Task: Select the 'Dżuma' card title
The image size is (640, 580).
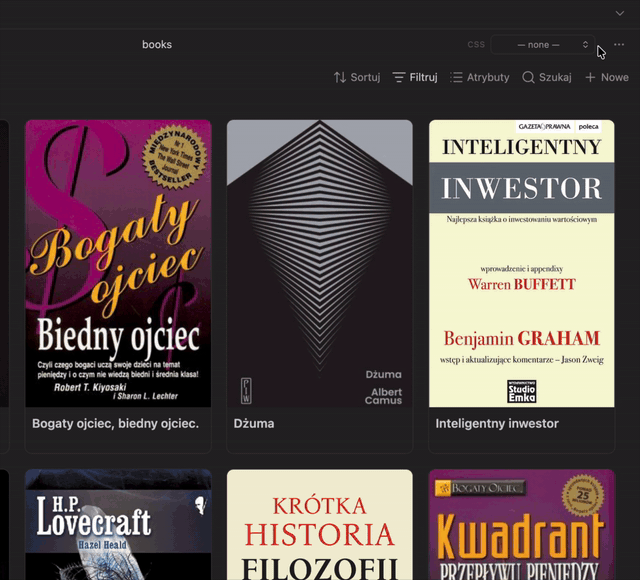Action: coord(254,424)
